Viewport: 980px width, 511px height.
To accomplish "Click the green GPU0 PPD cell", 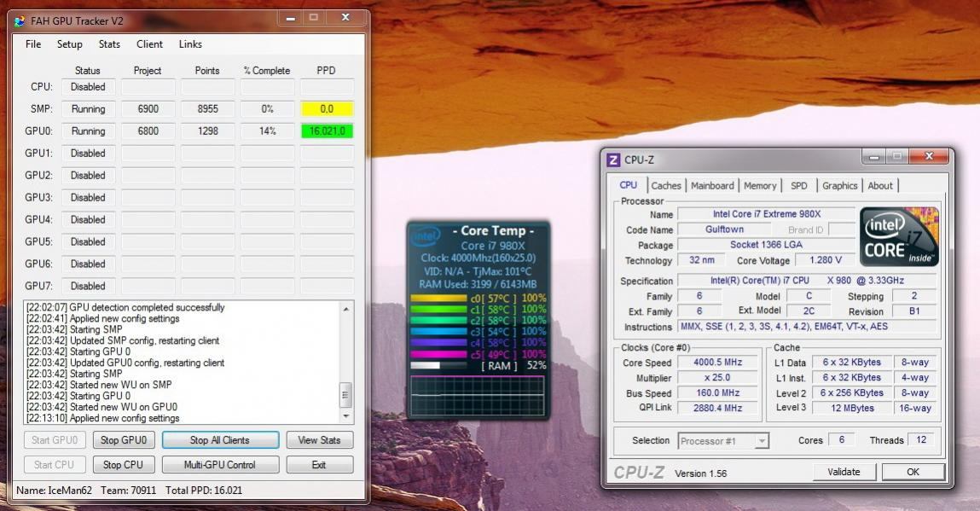I will (x=327, y=131).
